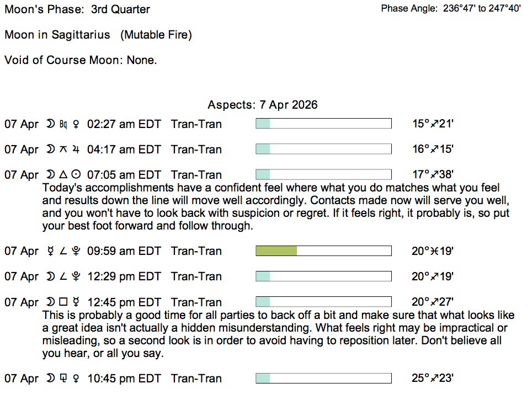The height and width of the screenshot is (394, 532).
Task: Click the Mercury glyph starting the 09:59 am row
Action: 51,252
